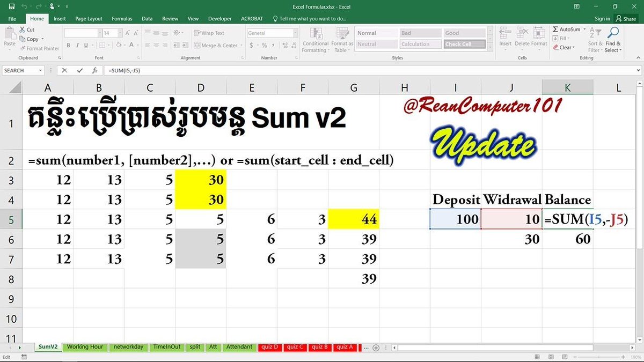Switch to the Formulas ribbon tab
This screenshot has width=644, height=362.
(x=122, y=18)
